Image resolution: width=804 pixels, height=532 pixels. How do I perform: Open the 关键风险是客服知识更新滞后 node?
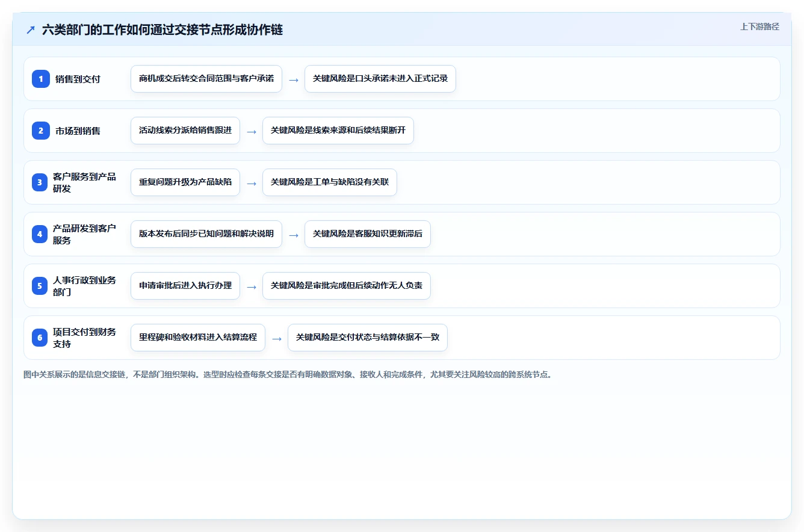368,234
